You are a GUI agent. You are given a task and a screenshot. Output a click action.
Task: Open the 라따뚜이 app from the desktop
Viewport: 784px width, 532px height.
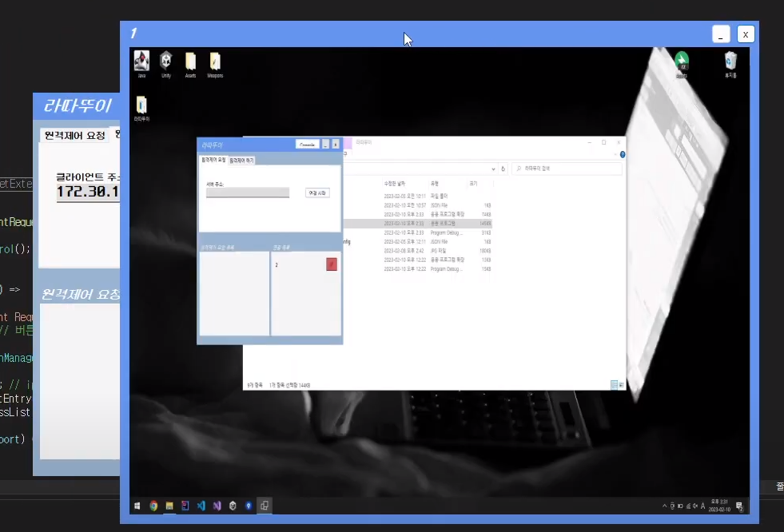click(141, 105)
